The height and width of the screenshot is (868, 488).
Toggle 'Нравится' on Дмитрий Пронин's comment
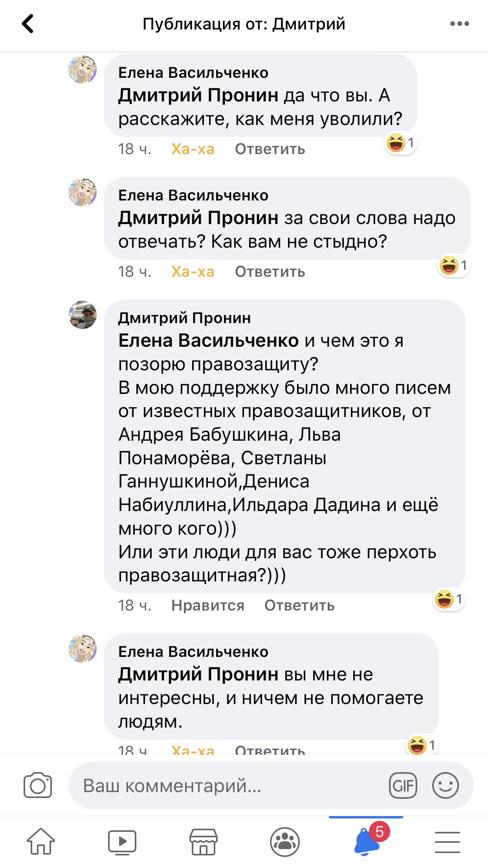pyautogui.click(x=208, y=605)
